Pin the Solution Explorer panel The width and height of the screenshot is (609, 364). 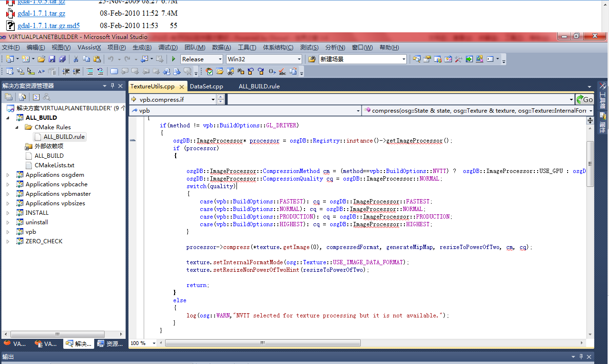click(x=113, y=86)
